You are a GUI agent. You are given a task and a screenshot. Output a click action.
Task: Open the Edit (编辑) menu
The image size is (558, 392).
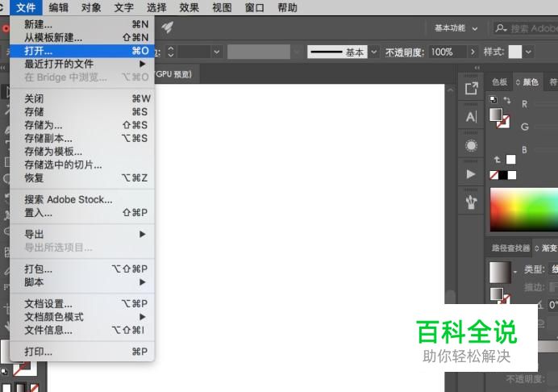coord(58,7)
